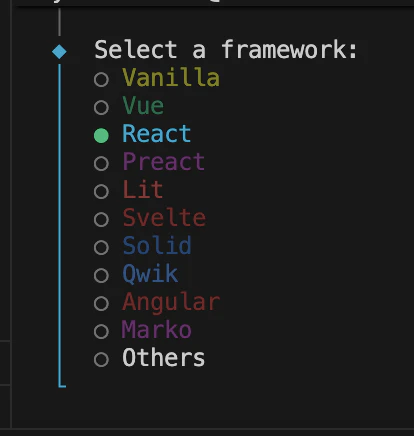Choose the Preact radio circle
The width and height of the screenshot is (414, 436).
pyautogui.click(x=101, y=164)
